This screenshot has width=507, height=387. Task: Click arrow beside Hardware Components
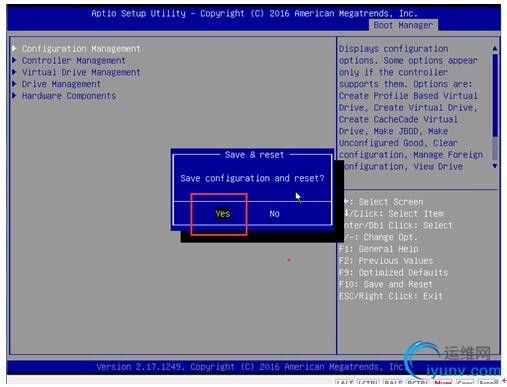point(14,96)
